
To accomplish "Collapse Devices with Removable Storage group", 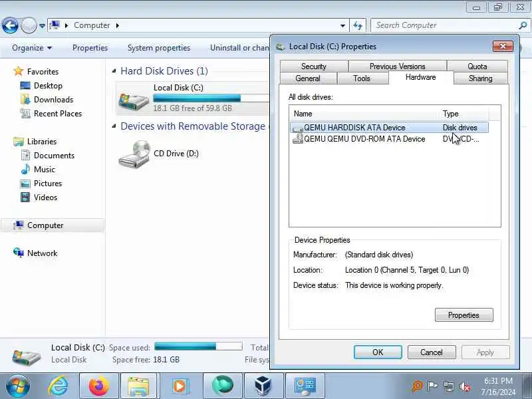I will [114, 126].
